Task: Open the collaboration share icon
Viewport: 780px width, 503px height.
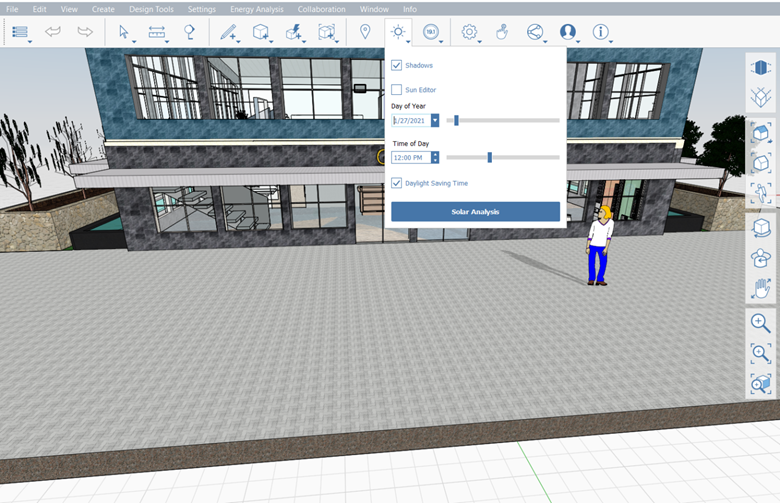Action: coord(535,32)
